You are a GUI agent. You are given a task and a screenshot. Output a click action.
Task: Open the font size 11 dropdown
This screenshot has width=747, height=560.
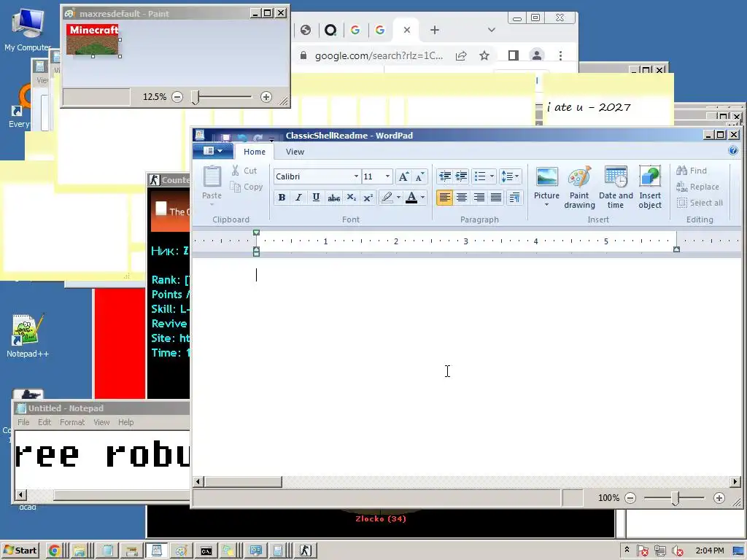(x=388, y=176)
